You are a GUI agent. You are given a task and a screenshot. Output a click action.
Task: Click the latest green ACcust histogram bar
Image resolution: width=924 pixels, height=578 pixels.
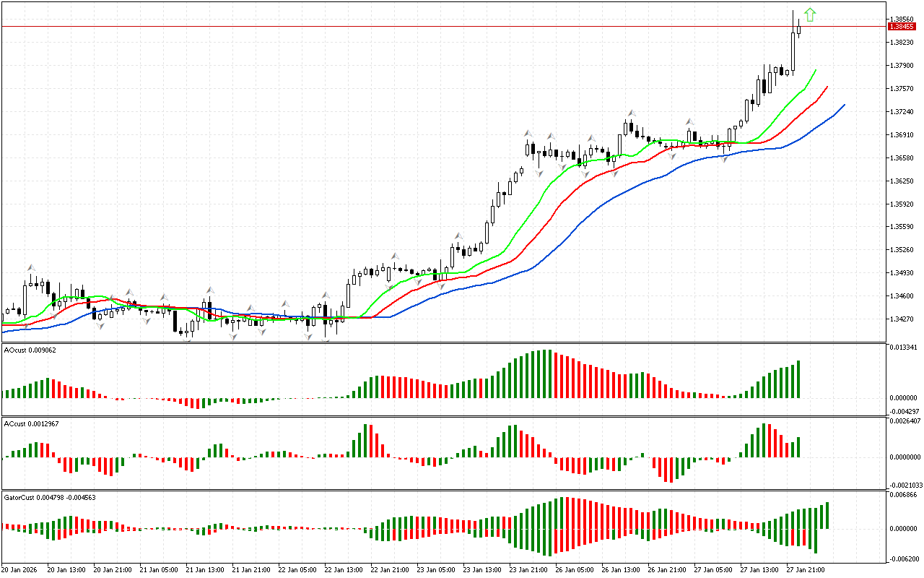click(798, 447)
